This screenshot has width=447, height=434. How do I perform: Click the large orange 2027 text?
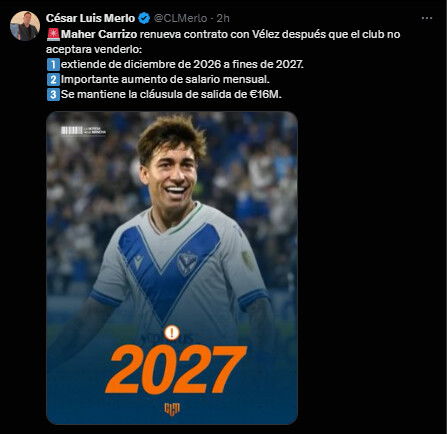176,369
